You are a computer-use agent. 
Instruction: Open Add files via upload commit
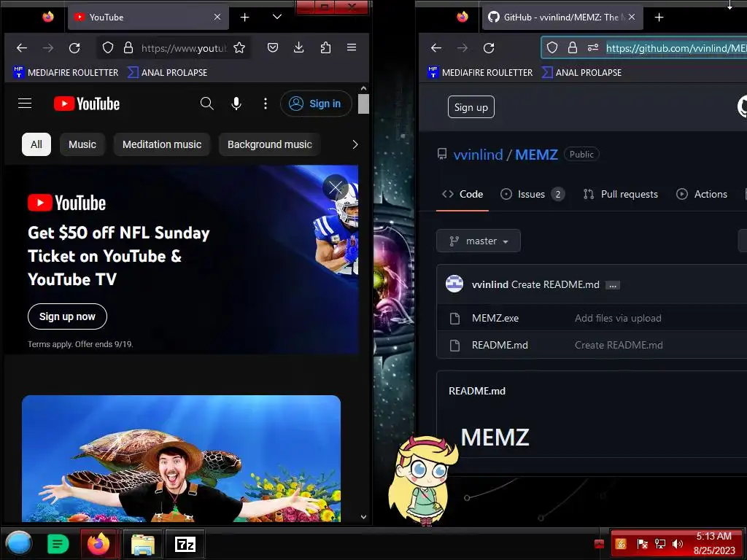618,318
